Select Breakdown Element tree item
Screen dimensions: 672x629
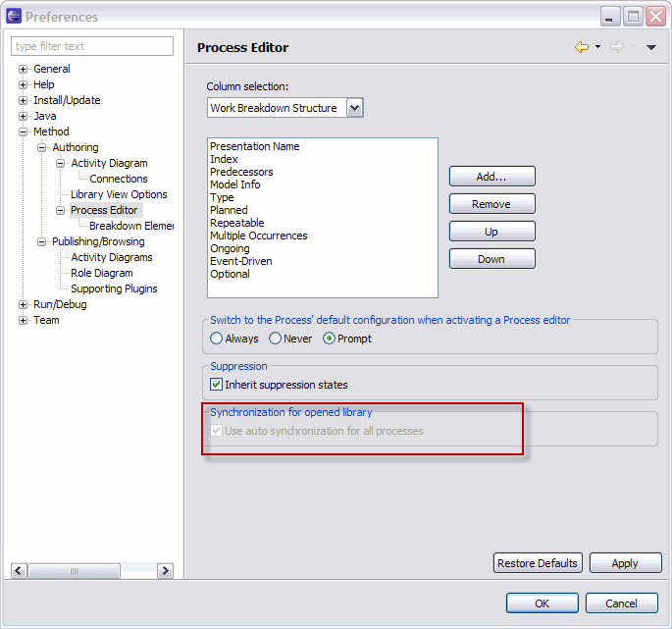131,226
